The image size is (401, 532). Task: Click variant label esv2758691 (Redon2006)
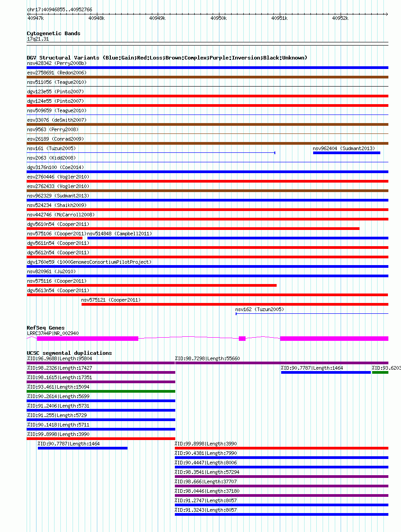[57, 73]
